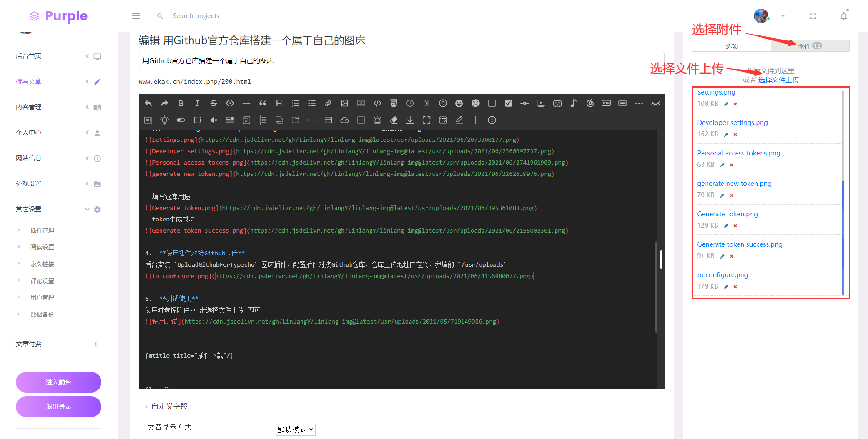Apply bold formatting
The height and width of the screenshot is (439, 868).
(x=181, y=103)
